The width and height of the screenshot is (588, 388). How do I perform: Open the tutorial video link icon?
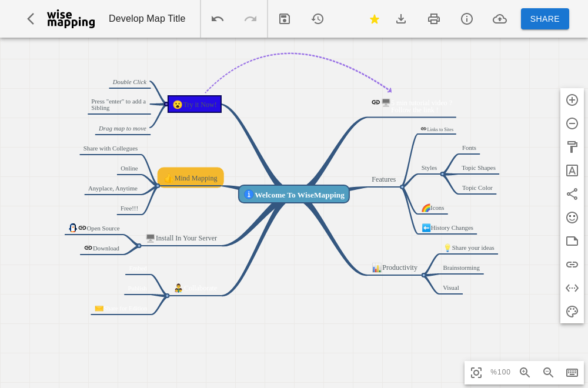[376, 102]
